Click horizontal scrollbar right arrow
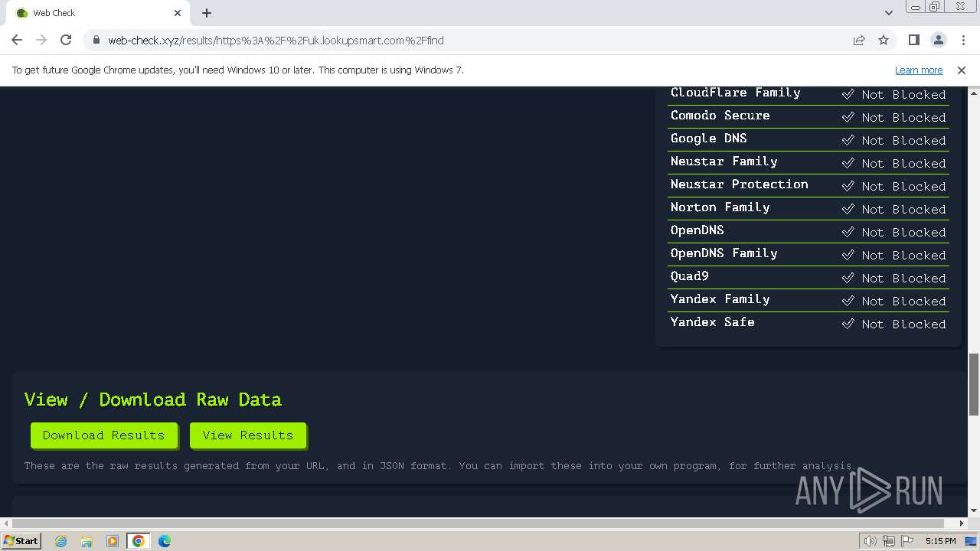 pyautogui.click(x=962, y=523)
